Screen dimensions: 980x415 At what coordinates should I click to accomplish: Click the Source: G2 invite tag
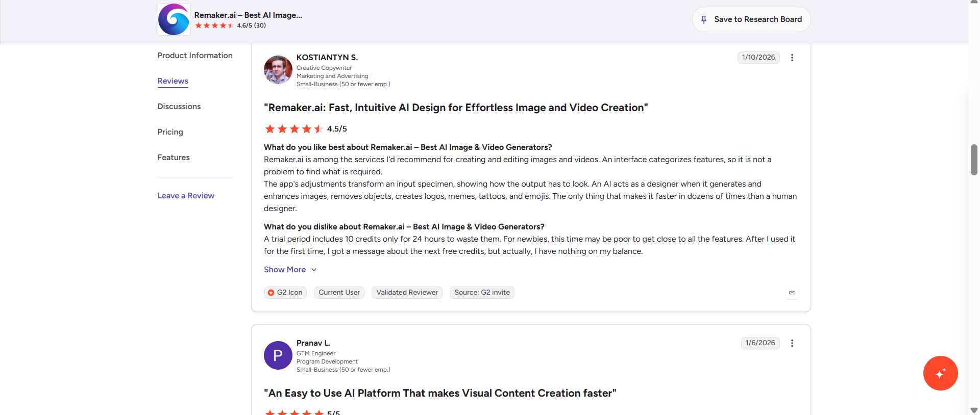pyautogui.click(x=482, y=293)
